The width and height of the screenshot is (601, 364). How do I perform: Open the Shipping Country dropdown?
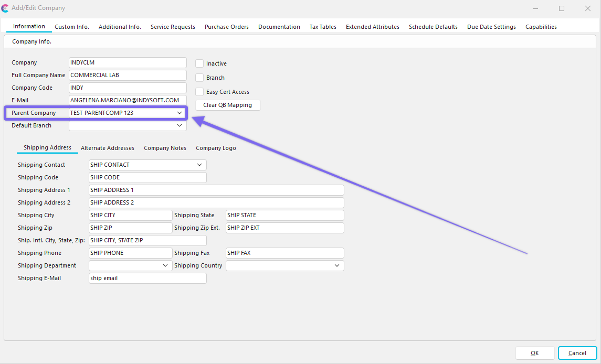pyautogui.click(x=337, y=266)
